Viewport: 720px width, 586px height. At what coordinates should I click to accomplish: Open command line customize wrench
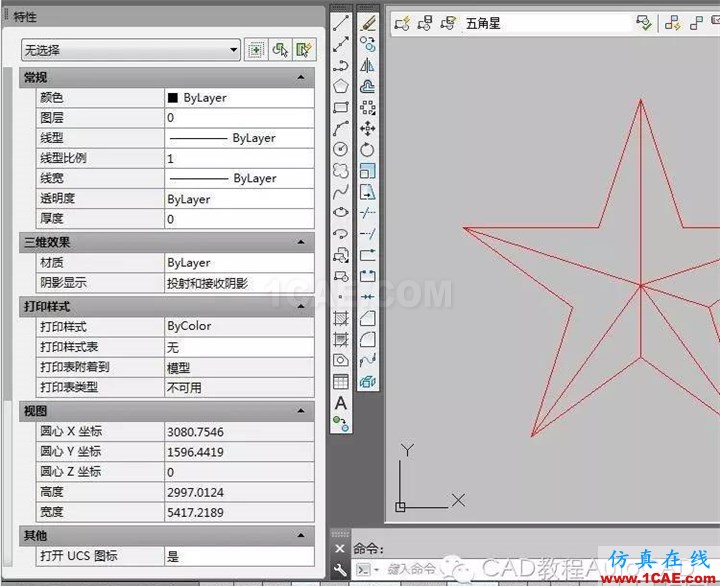tap(340, 570)
